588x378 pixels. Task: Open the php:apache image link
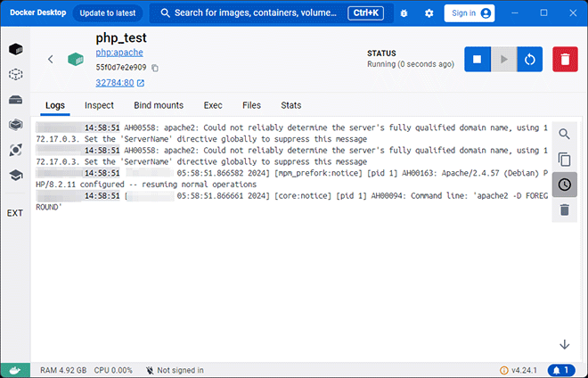(x=119, y=53)
